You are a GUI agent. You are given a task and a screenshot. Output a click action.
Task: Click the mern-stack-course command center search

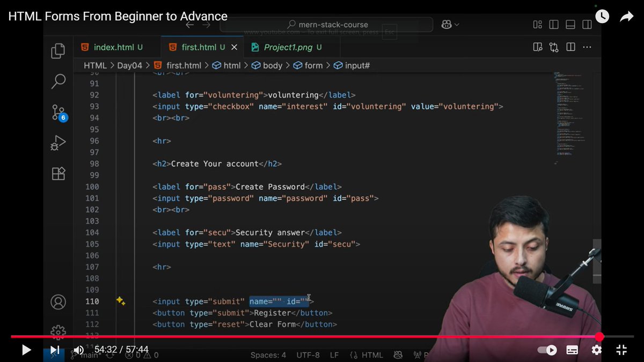coord(326,25)
